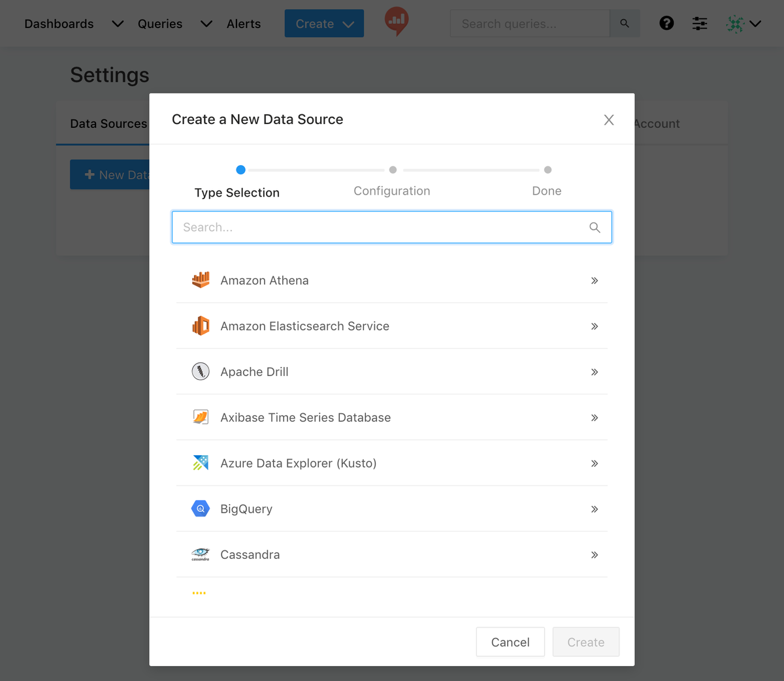Click the Redash logo in the top bar
Viewport: 784px width, 681px height.
pyautogui.click(x=397, y=21)
